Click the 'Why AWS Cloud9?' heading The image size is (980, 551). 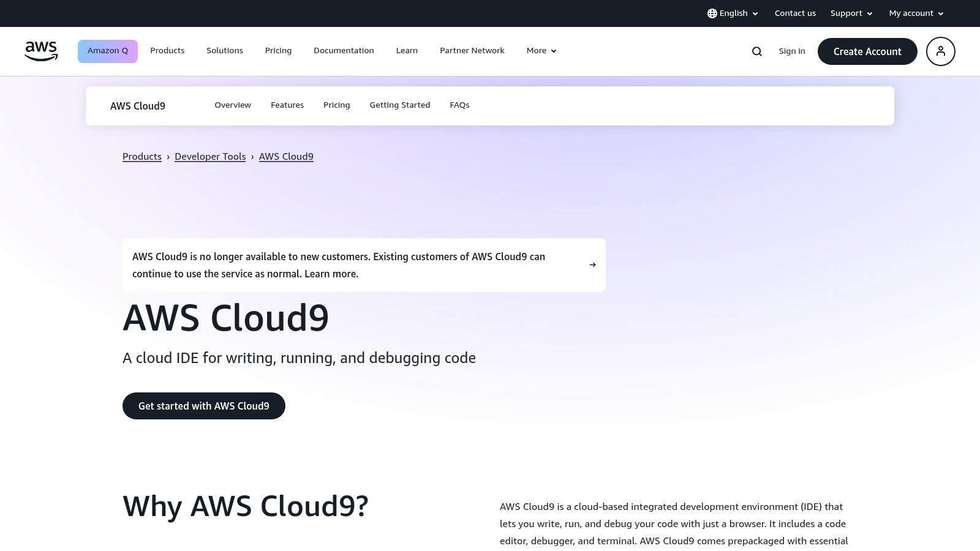pos(246,506)
